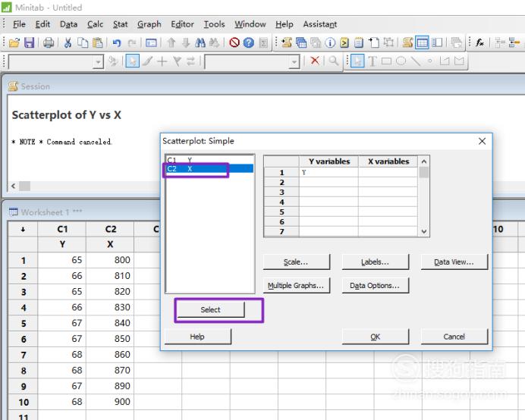The height and width of the screenshot is (420, 525).
Task: Open the Data menu
Action: point(68,24)
